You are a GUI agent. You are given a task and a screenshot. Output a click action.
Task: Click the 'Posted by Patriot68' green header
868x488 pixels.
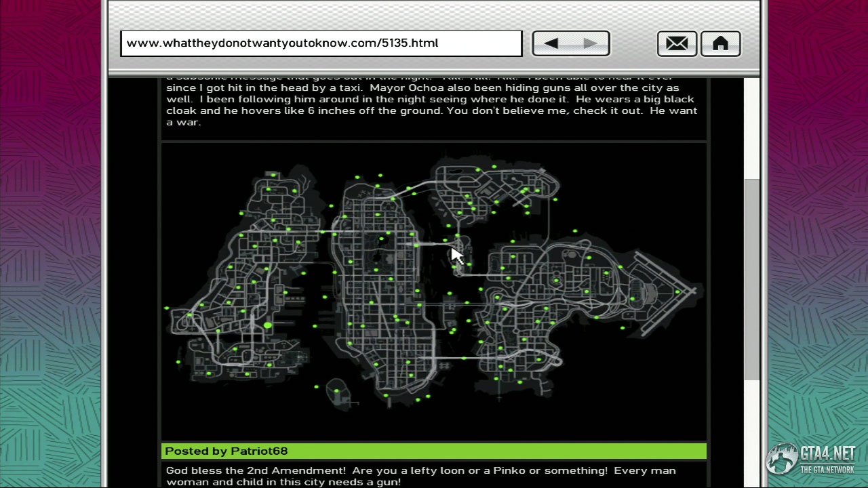click(x=434, y=451)
